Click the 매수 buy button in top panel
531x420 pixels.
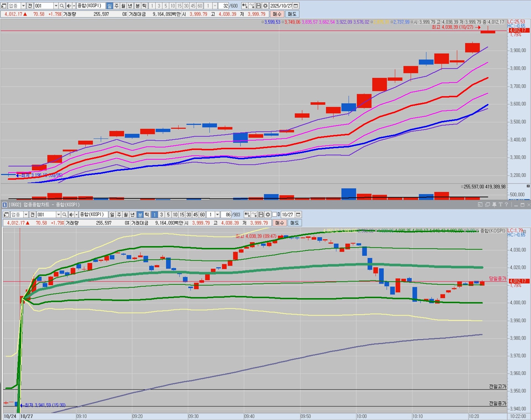tap(277, 14)
